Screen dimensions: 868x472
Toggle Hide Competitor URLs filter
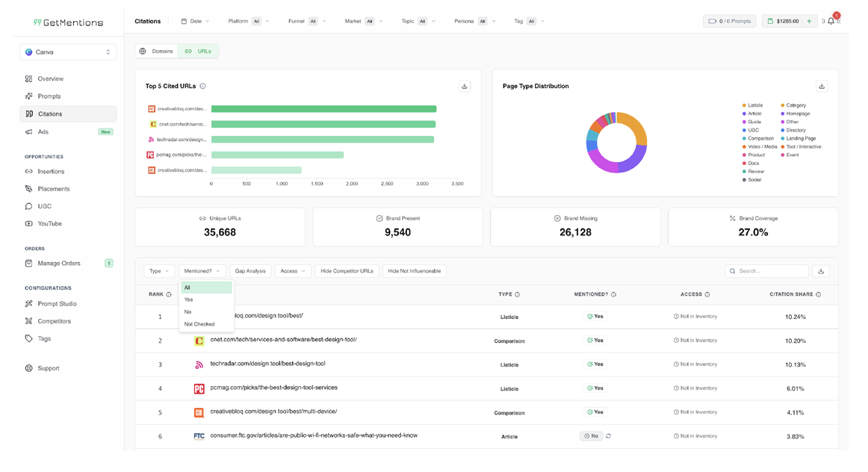pos(347,271)
